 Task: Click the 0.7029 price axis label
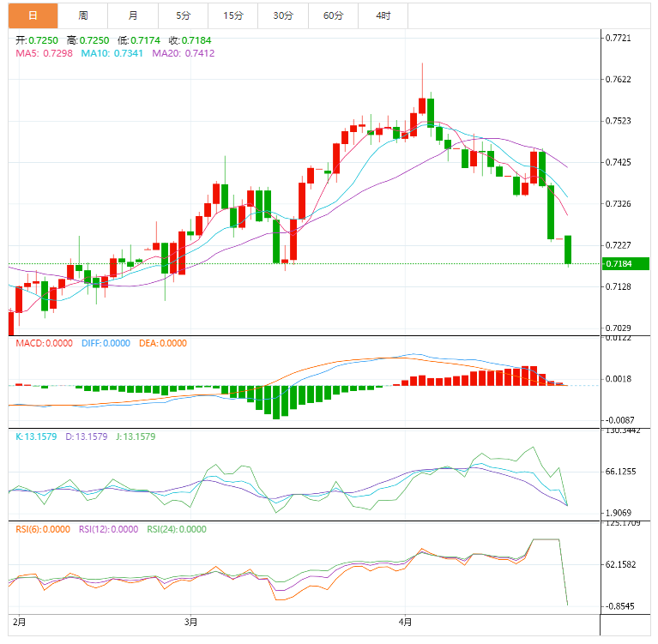click(x=619, y=328)
